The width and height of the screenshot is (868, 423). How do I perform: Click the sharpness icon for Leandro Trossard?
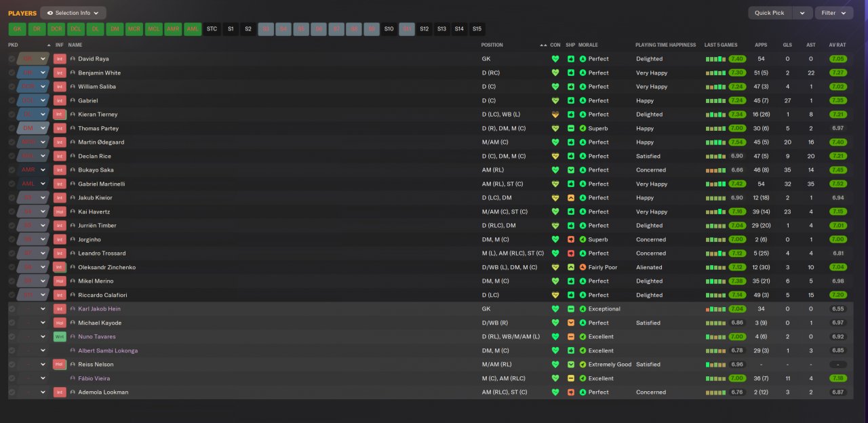571,254
